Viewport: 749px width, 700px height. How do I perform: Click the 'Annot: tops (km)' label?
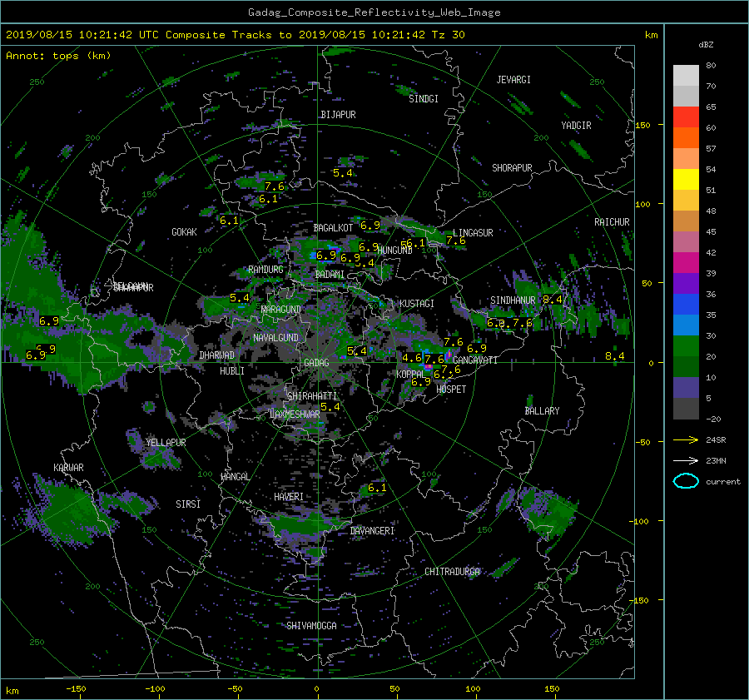click(58, 56)
